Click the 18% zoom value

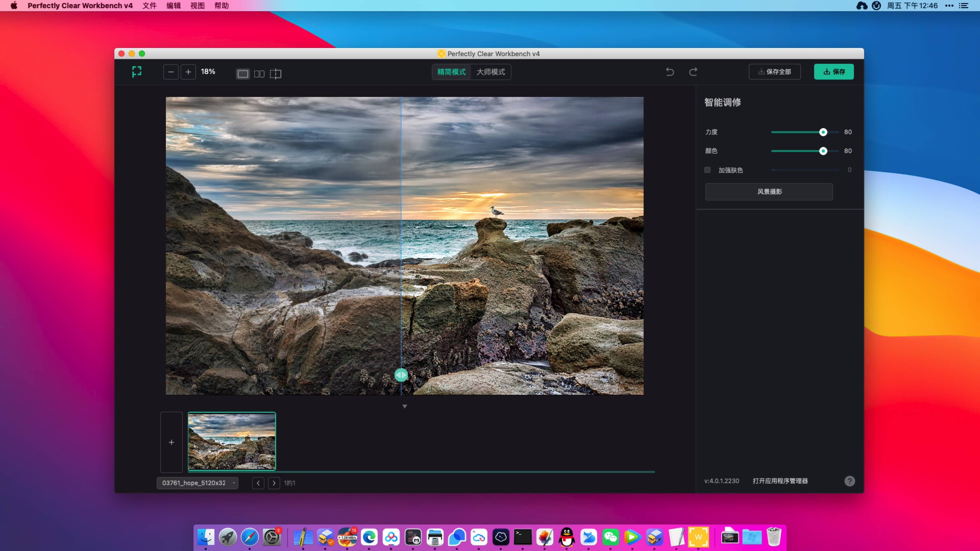click(208, 71)
